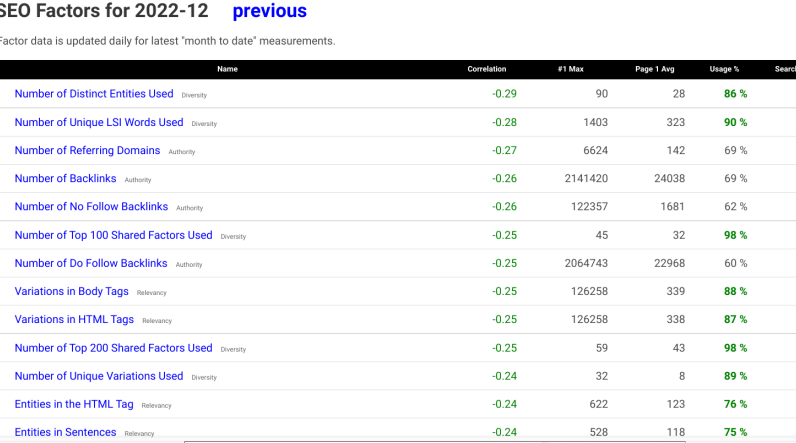The height and width of the screenshot is (443, 796).
Task: Click Number of Do Follow Backlinks
Action: pos(91,263)
